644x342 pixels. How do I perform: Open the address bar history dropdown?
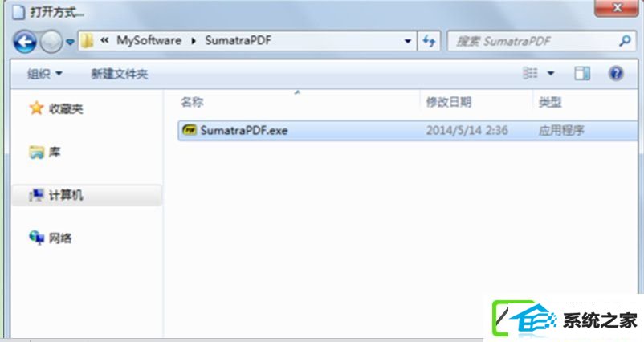pyautogui.click(x=407, y=41)
